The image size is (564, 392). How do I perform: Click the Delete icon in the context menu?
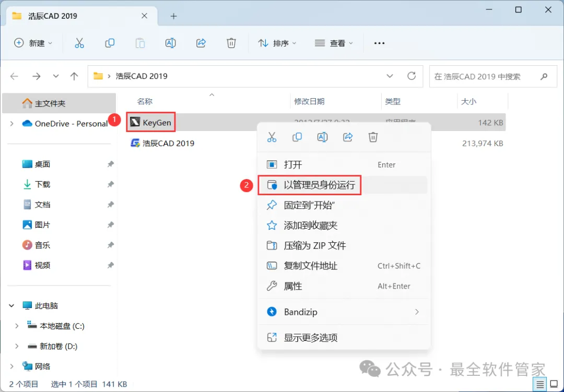point(373,137)
